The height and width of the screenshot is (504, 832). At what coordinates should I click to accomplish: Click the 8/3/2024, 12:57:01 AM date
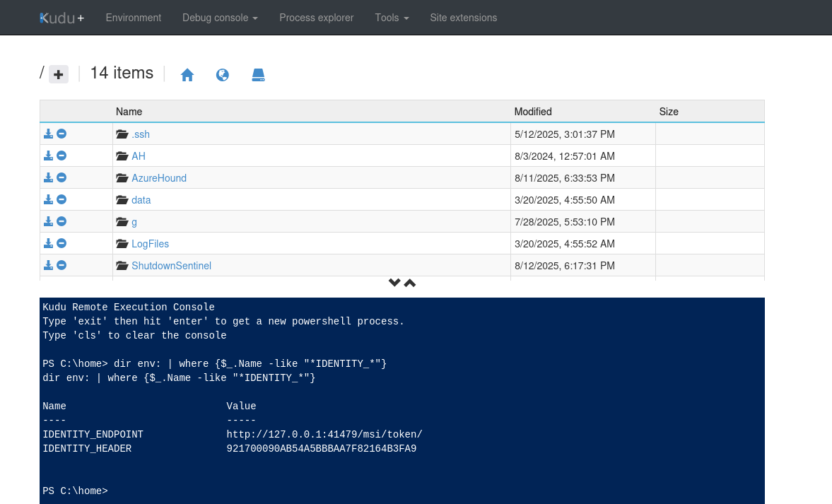tap(565, 156)
